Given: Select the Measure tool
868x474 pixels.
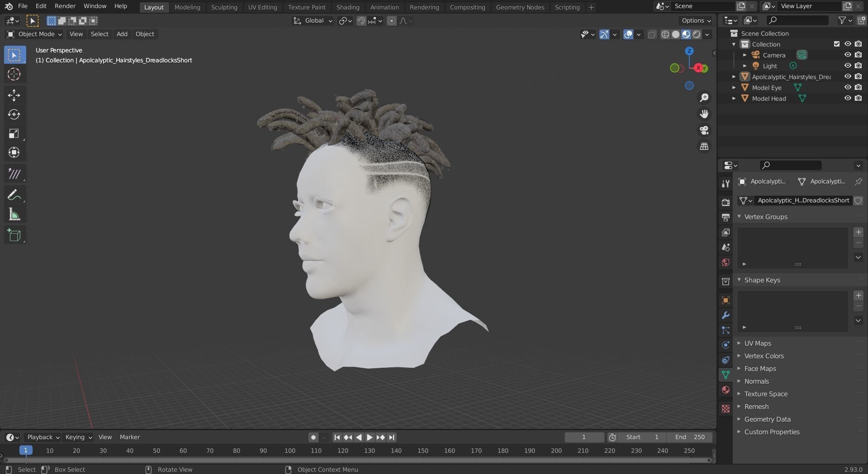Looking at the screenshot, I should pyautogui.click(x=14, y=215).
